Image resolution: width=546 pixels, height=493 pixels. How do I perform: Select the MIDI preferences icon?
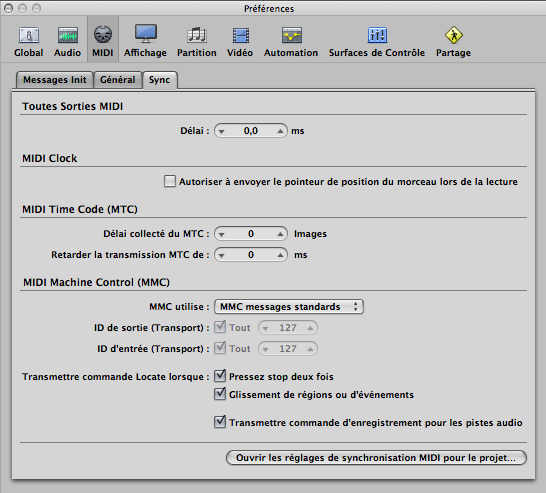103,41
